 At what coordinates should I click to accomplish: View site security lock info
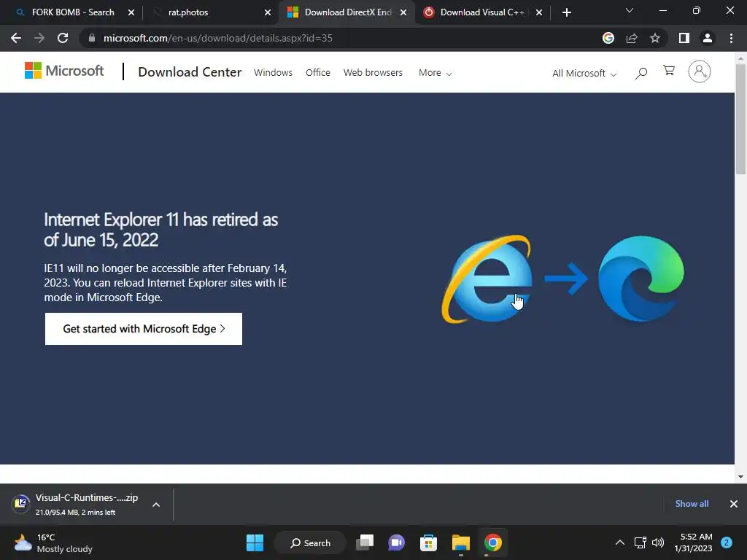[92, 38]
